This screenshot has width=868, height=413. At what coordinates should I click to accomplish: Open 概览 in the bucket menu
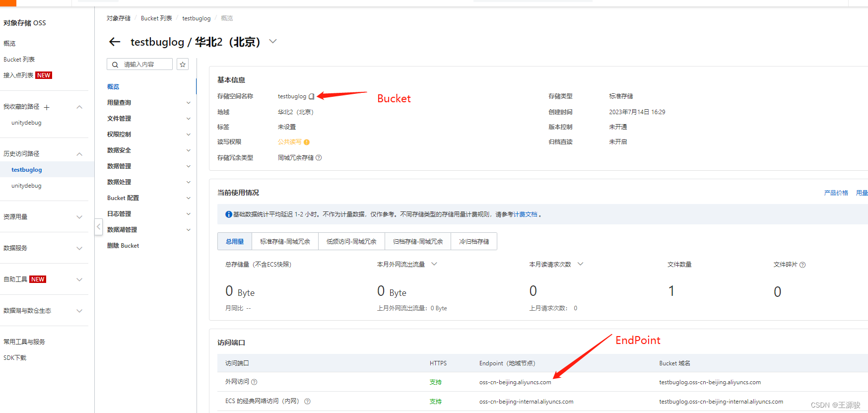coord(113,87)
